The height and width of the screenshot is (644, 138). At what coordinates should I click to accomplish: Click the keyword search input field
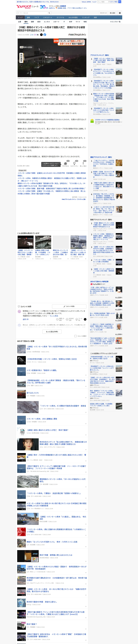[x=32, y=13]
